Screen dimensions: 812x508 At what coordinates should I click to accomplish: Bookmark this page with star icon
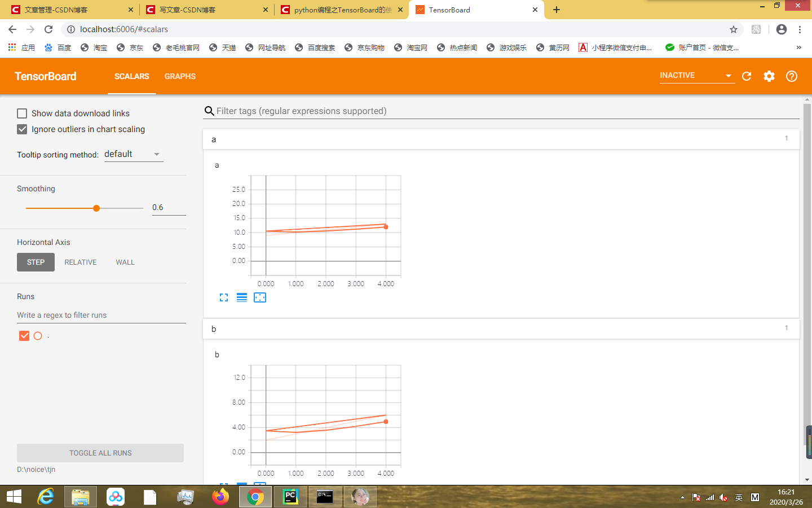click(734, 29)
